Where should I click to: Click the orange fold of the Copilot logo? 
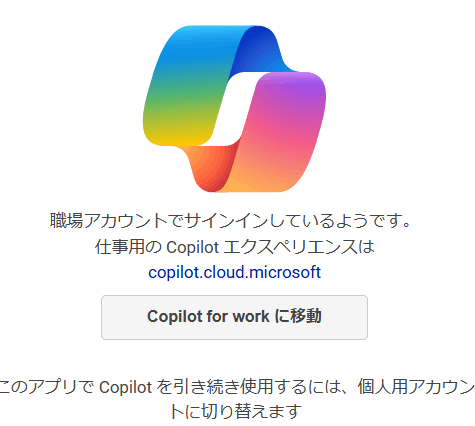pyautogui.click(x=208, y=167)
